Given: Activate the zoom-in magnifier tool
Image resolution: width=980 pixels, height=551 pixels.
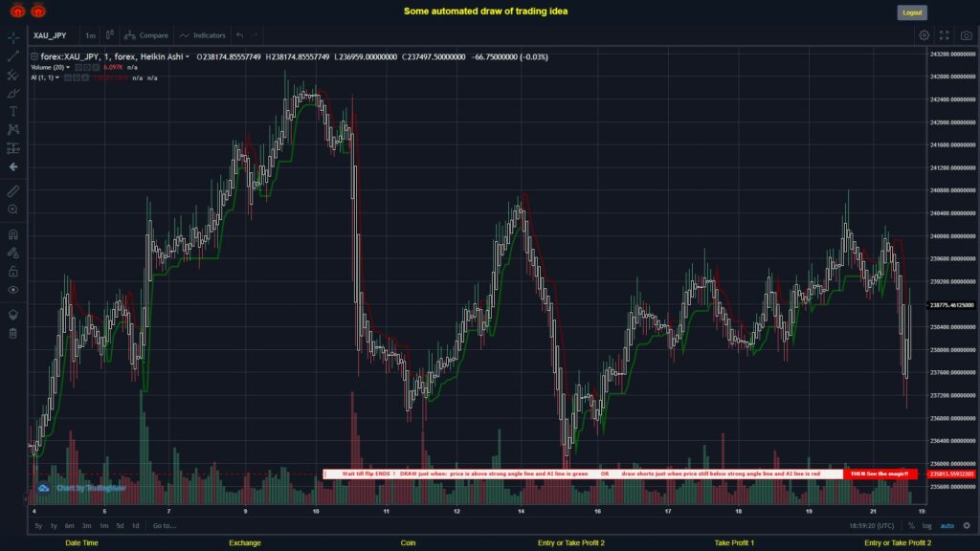Looking at the screenshot, I should pyautogui.click(x=13, y=209).
